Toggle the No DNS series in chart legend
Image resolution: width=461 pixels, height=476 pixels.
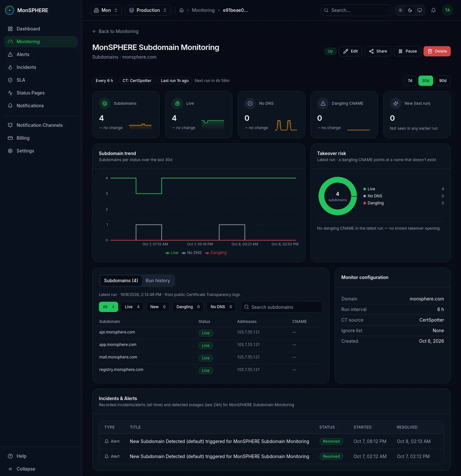pos(191,253)
